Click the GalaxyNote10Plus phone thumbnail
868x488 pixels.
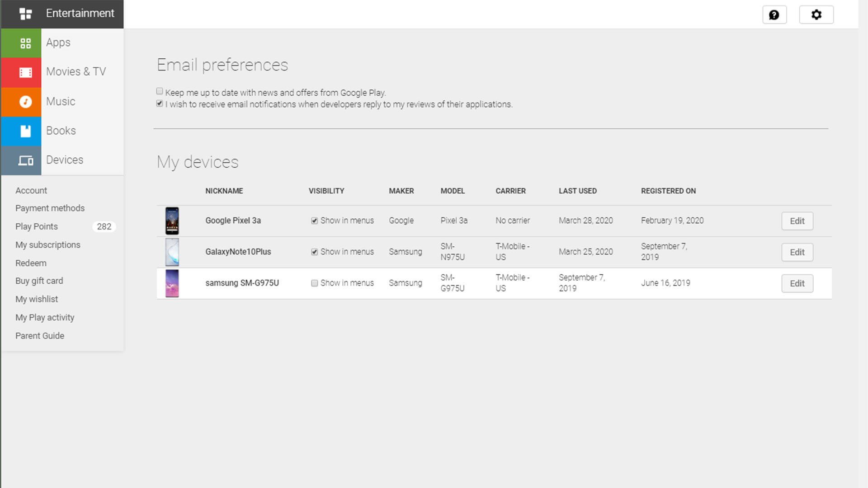(x=172, y=252)
